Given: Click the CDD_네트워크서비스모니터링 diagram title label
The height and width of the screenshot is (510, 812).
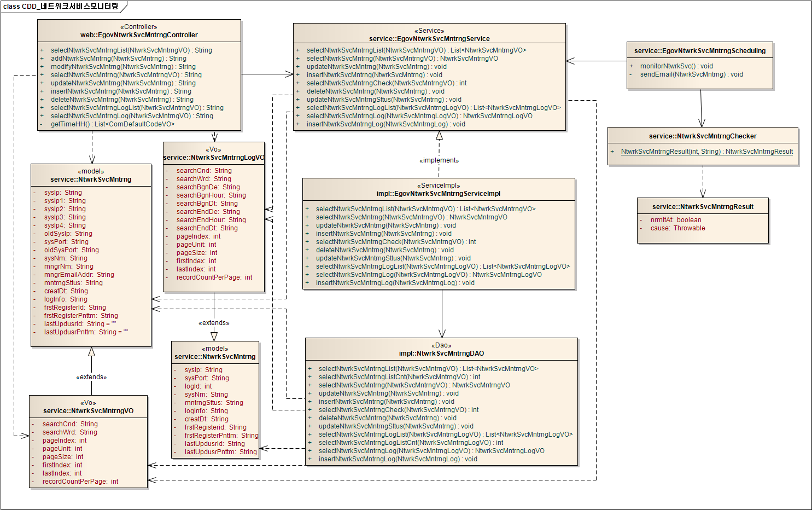Looking at the screenshot, I should pos(61,7).
